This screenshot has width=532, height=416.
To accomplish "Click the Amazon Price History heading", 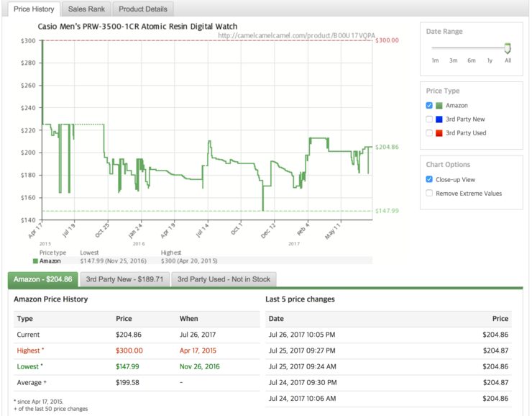I will pos(51,299).
